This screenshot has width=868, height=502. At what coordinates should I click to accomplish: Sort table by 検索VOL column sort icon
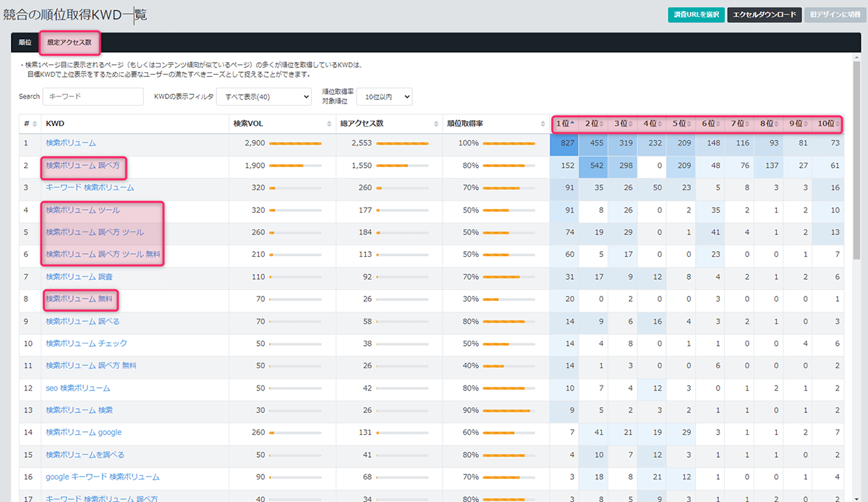coord(330,124)
